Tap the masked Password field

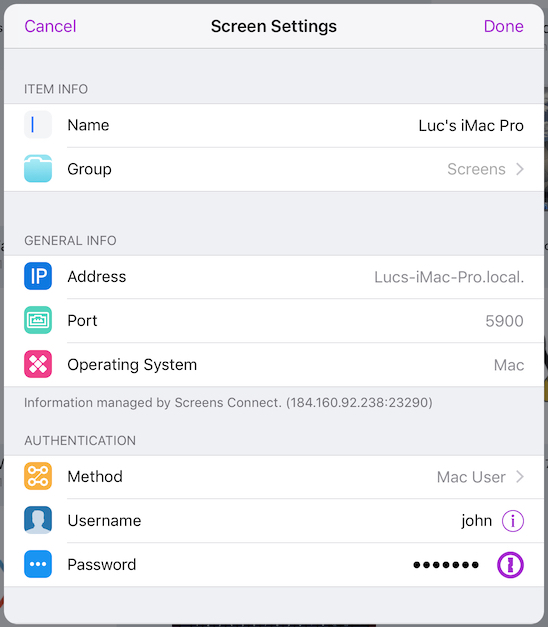point(446,565)
